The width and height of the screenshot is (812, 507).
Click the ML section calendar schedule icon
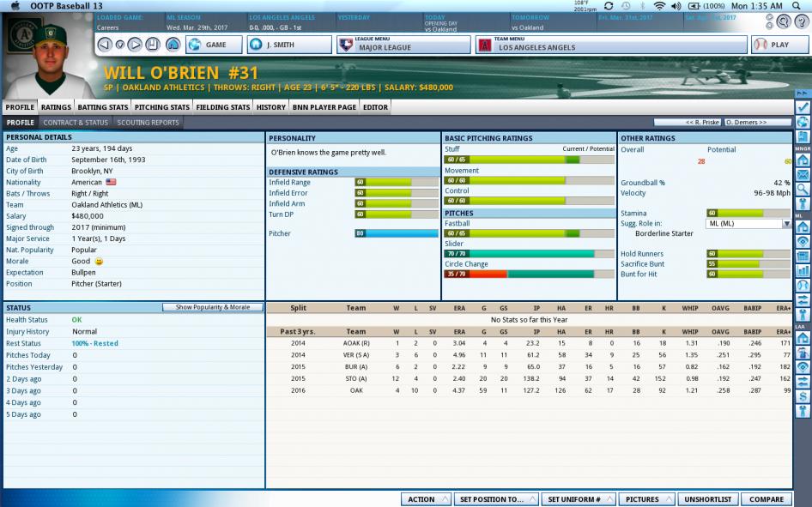[803, 257]
